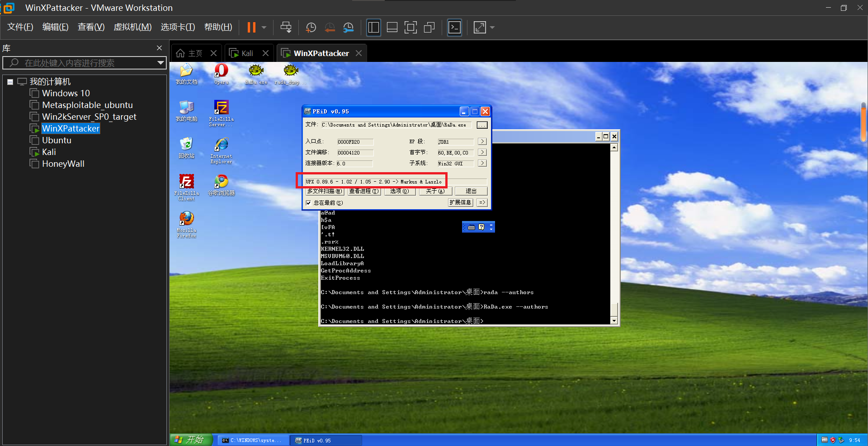Viewport: 868px width, 446px height.
Task: Collapse the 我的计算机 tree node
Action: pyautogui.click(x=10, y=82)
